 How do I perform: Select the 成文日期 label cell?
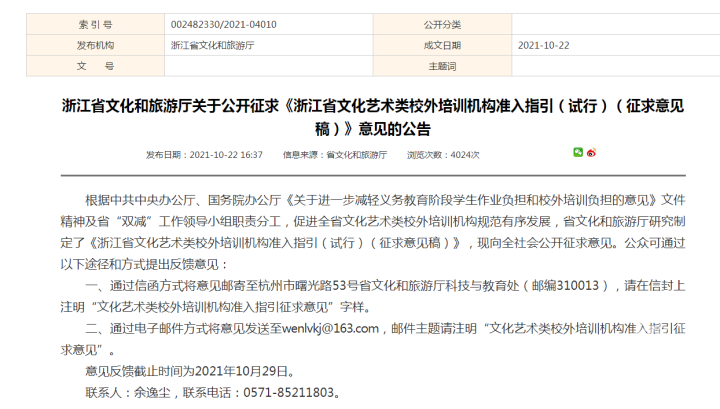tap(441, 45)
